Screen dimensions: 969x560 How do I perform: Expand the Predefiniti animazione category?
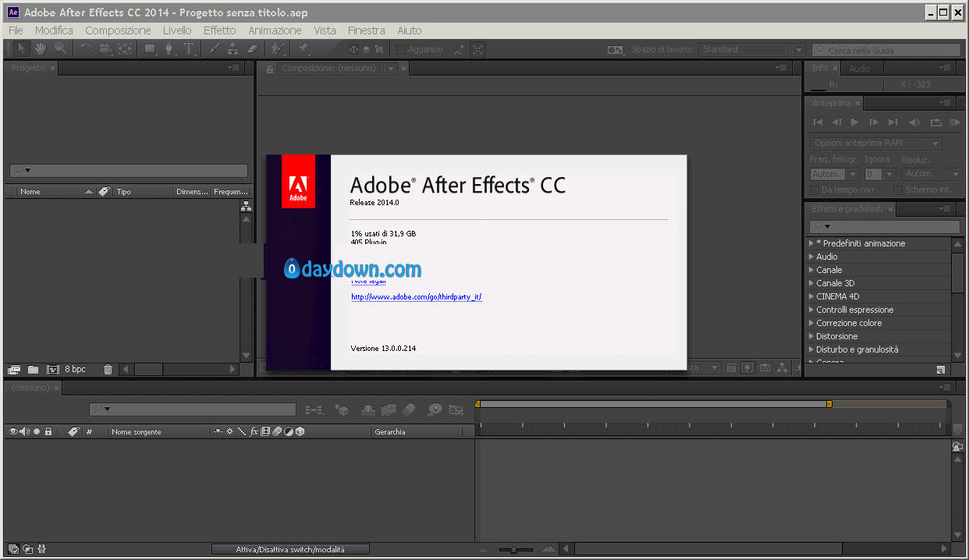811,243
